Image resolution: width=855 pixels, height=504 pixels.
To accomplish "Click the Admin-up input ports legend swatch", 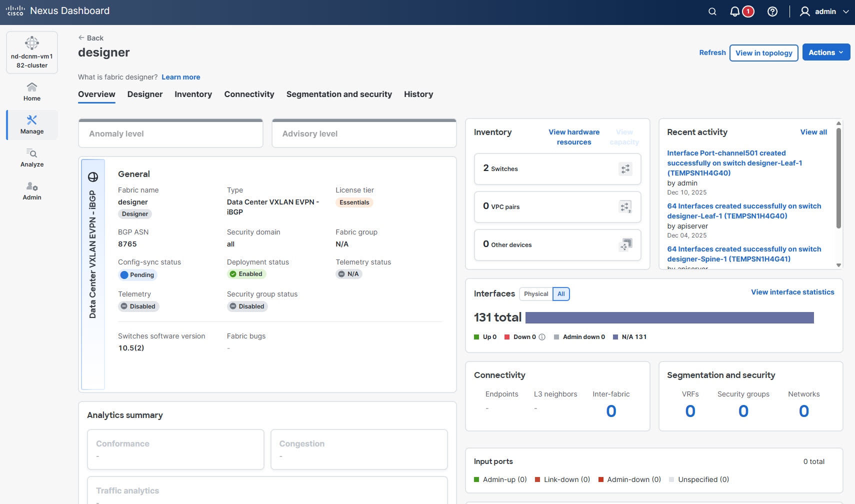I will 476,479.
